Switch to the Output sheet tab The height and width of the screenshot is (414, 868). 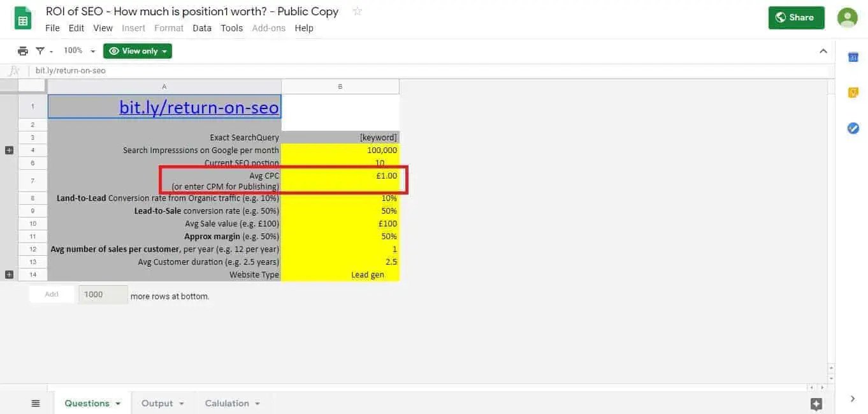157,403
